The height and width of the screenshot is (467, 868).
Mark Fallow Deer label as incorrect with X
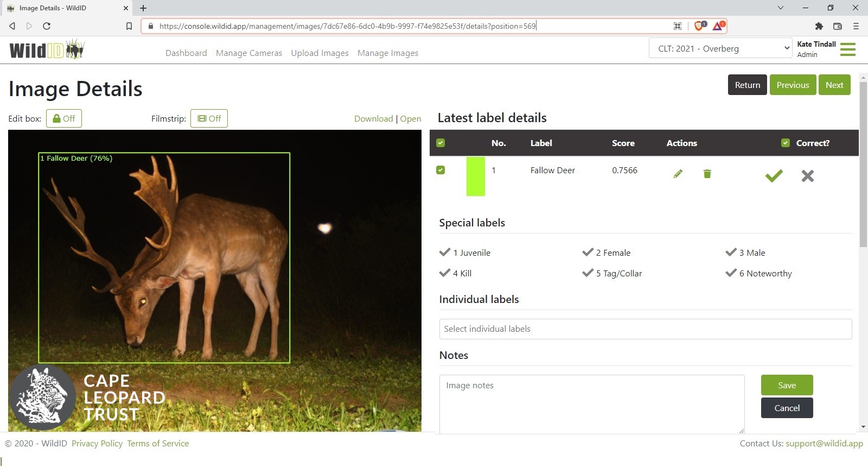[x=807, y=175]
